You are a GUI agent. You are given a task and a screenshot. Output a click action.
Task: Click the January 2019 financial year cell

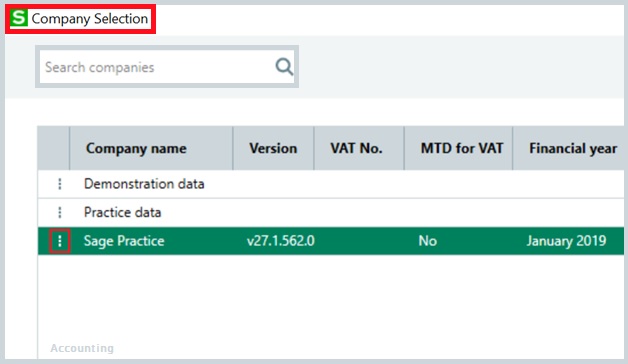(566, 241)
